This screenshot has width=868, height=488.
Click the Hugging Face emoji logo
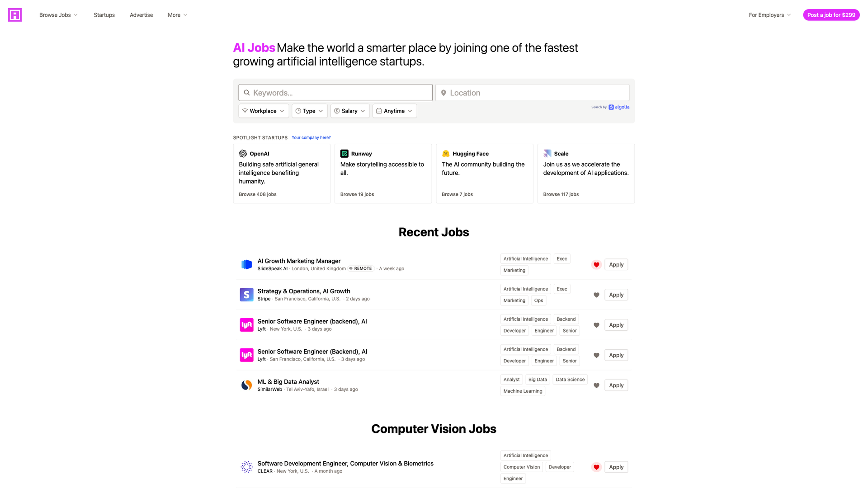[x=446, y=154]
